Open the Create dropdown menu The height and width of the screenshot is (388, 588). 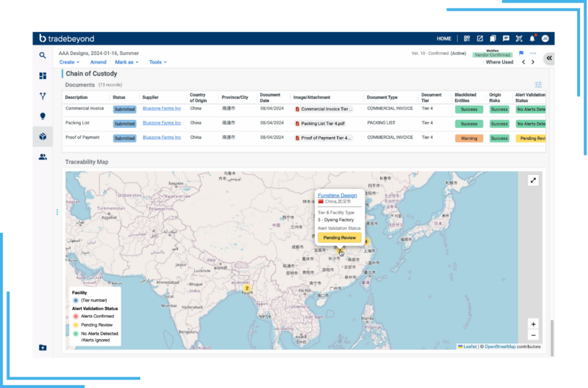(69, 62)
